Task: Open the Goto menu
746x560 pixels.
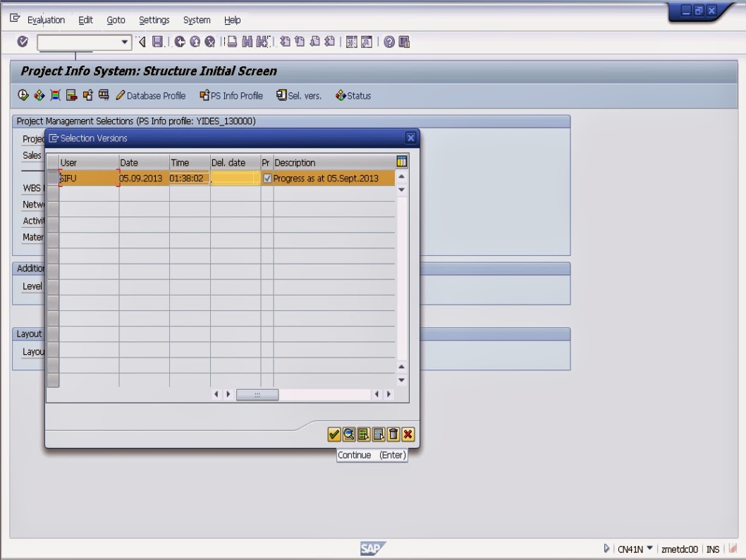Action: point(116,20)
